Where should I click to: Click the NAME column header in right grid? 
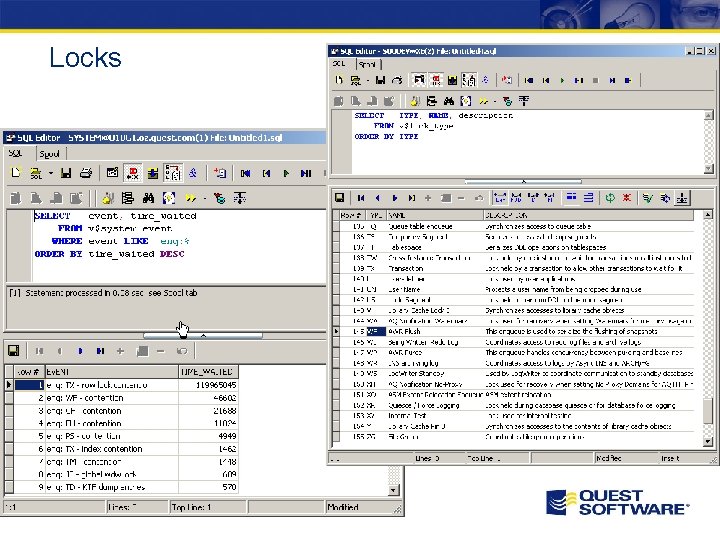(x=434, y=215)
